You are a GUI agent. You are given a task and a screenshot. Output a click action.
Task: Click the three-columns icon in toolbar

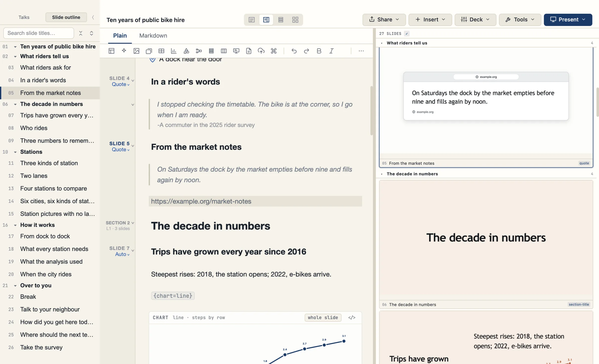224,51
